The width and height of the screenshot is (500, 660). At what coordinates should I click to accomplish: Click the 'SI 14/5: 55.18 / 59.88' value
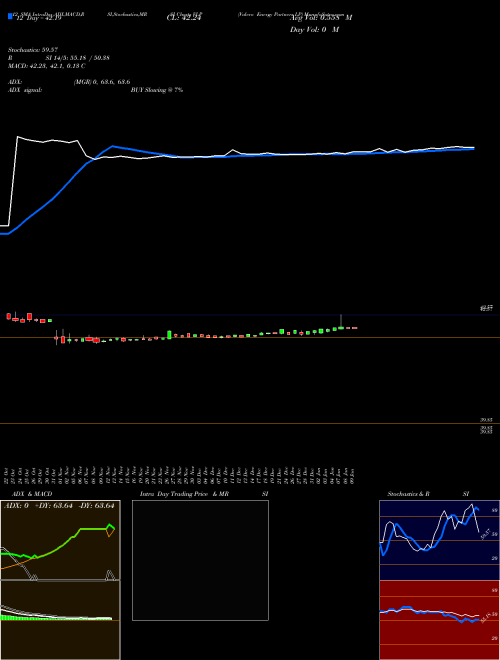tap(78, 58)
